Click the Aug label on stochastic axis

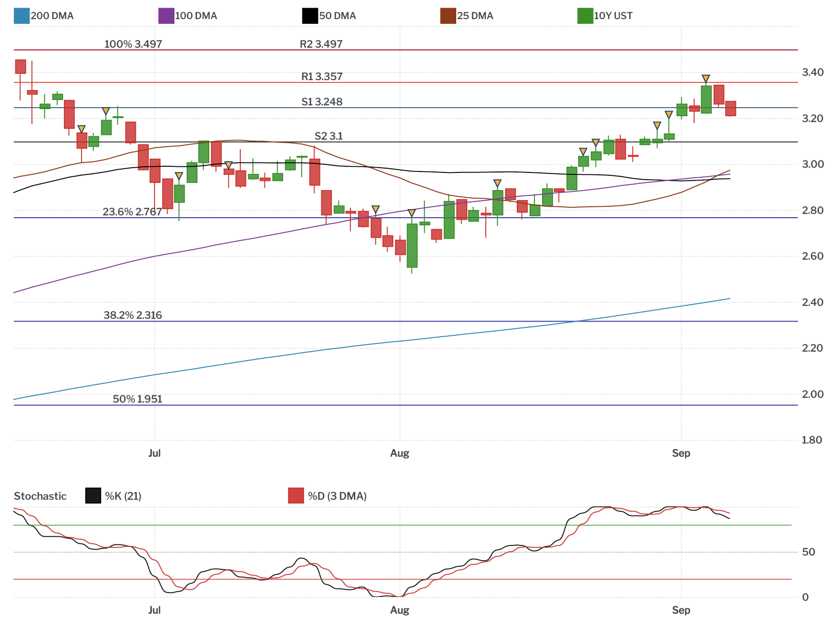(x=400, y=610)
